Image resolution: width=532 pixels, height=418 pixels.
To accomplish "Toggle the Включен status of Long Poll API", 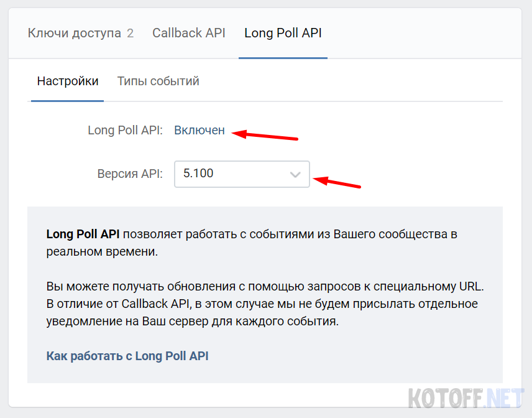I will point(199,131).
